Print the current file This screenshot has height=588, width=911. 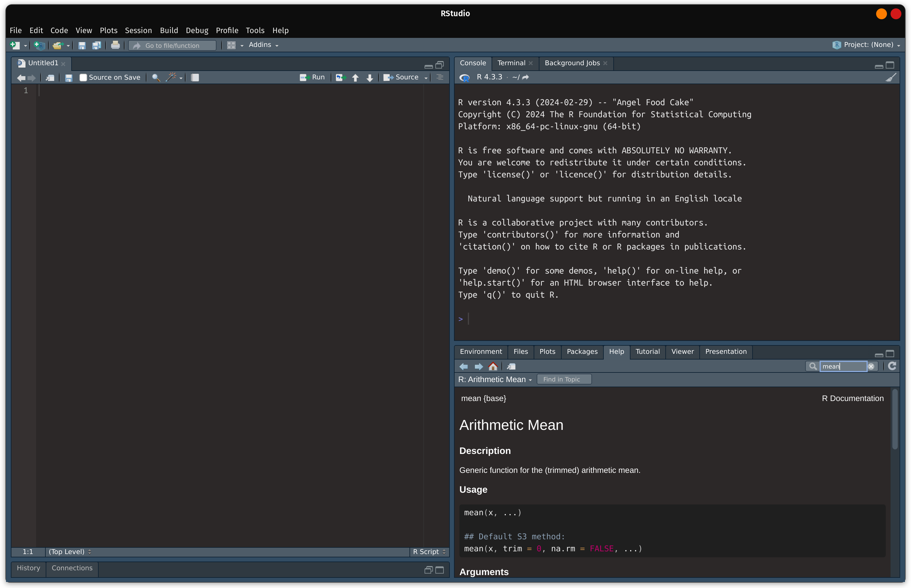pos(115,45)
